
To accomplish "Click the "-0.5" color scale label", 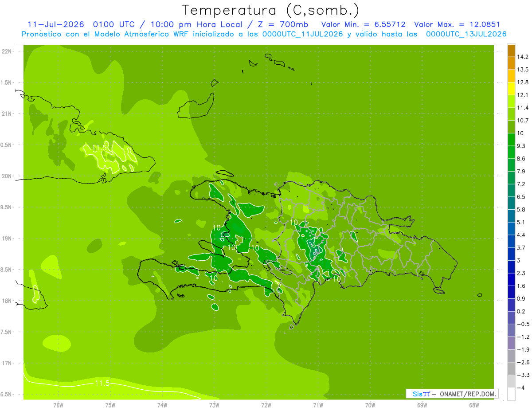I will pyautogui.click(x=523, y=324).
